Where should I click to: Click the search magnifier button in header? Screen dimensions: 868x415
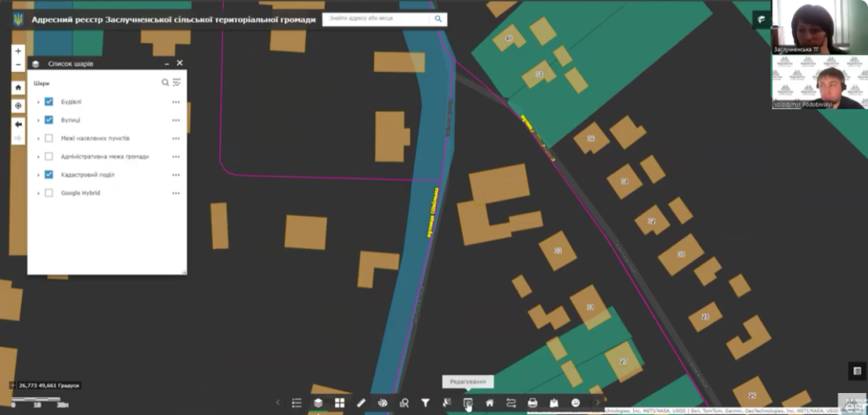click(438, 19)
